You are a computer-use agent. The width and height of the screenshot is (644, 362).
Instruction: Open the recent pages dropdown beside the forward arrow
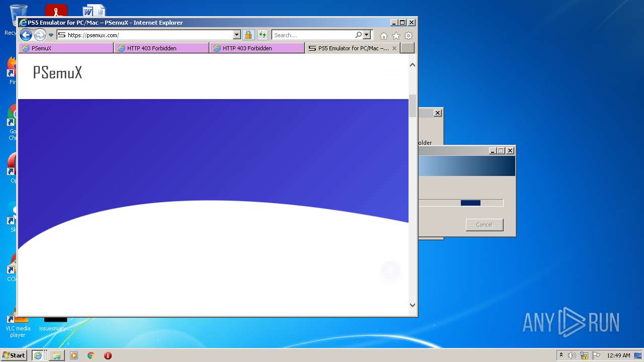(51, 35)
